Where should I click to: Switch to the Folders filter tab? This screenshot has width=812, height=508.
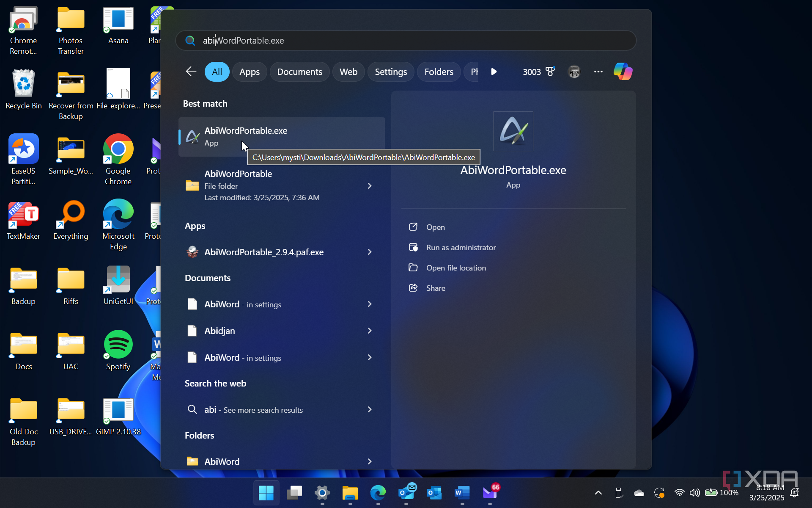click(x=439, y=72)
